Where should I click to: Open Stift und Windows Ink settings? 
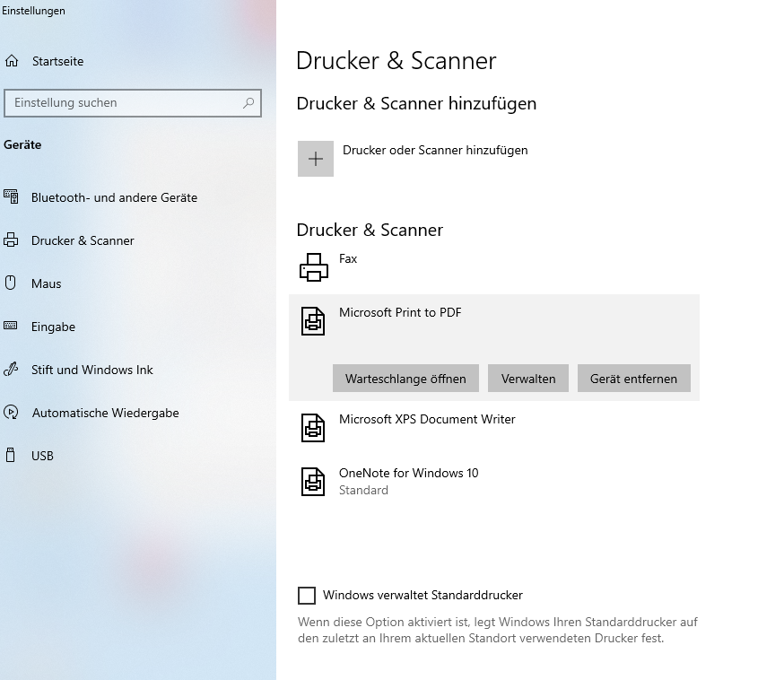[x=92, y=370]
